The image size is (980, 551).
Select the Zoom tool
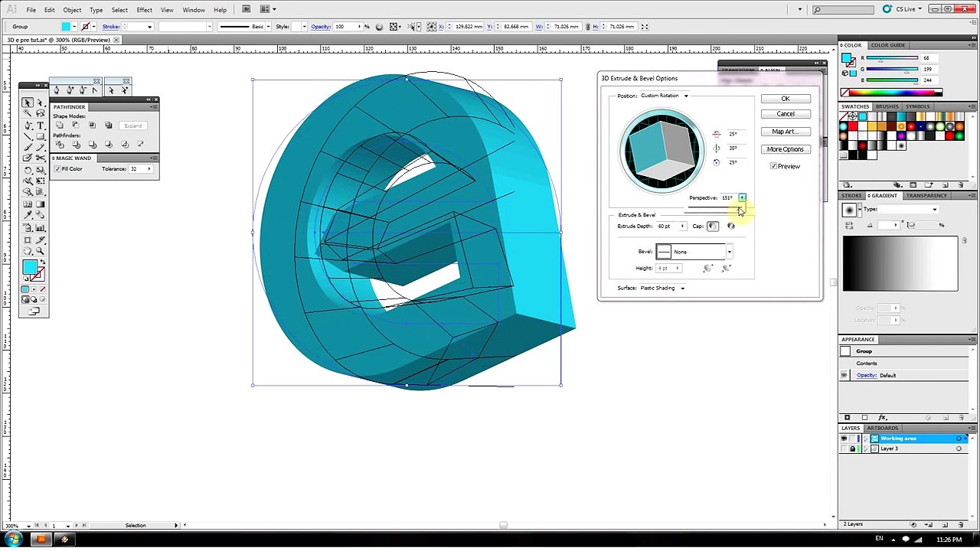click(x=40, y=250)
